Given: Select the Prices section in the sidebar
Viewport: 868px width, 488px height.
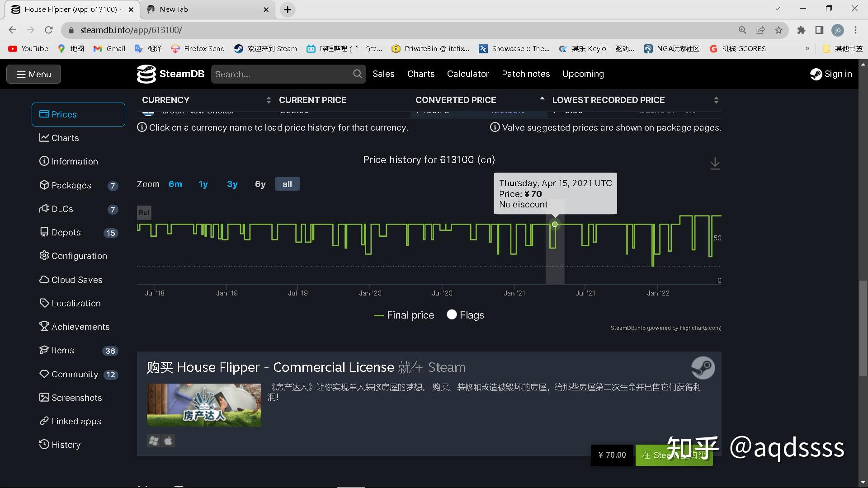Looking at the screenshot, I should click(x=64, y=114).
